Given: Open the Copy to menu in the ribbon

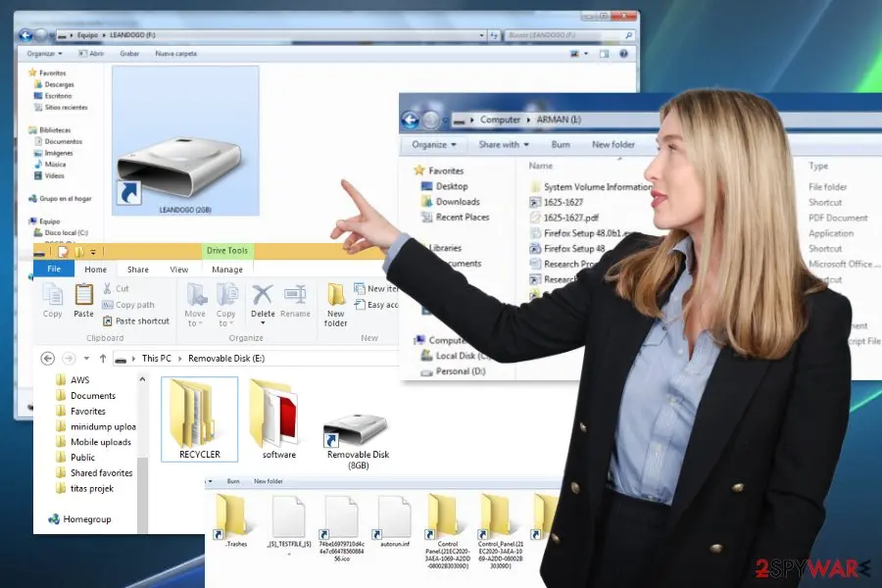Looking at the screenshot, I should coord(225,305).
